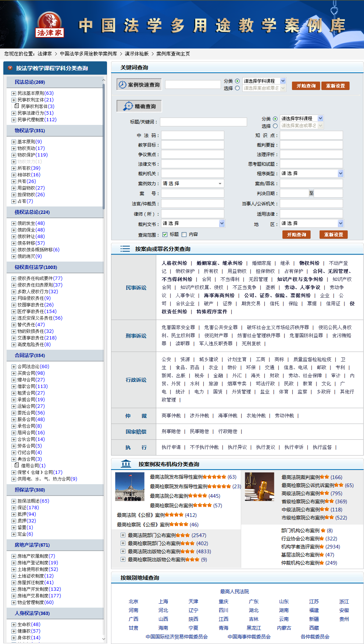Select the precise search 分类 radio button

pyautogui.click(x=275, y=119)
